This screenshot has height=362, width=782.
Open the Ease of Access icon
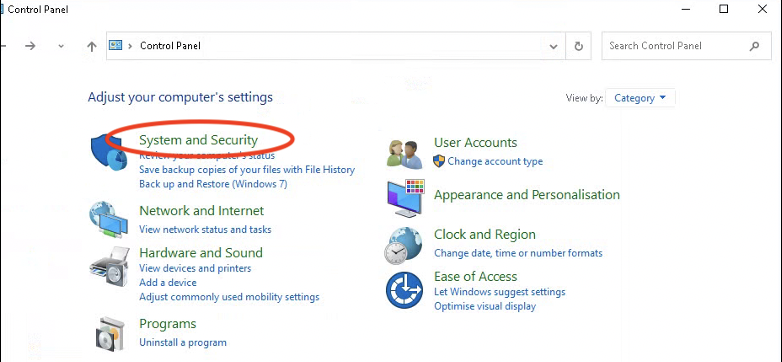pos(404,290)
